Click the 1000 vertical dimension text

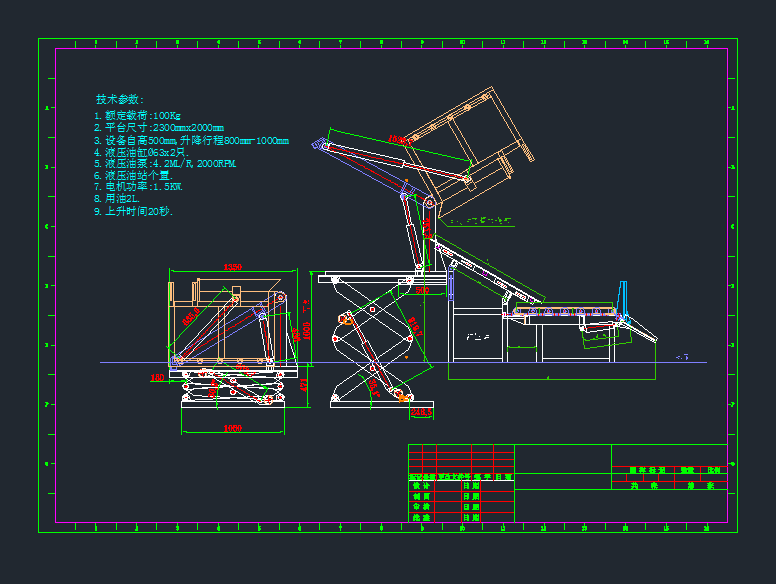[308, 330]
